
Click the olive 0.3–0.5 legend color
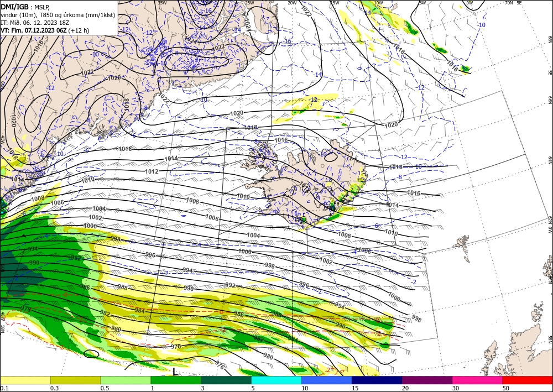[75, 380]
